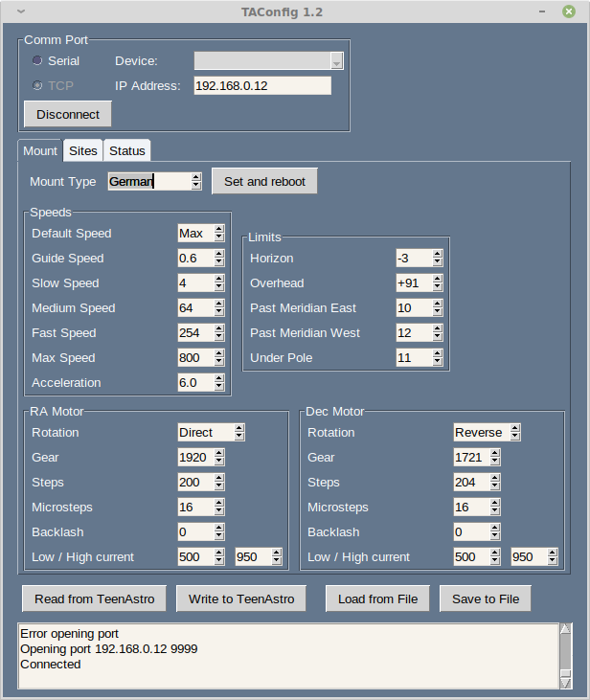This screenshot has width=590, height=700.
Task: Adjust Max Speed spinner arrows
Action: click(x=218, y=358)
